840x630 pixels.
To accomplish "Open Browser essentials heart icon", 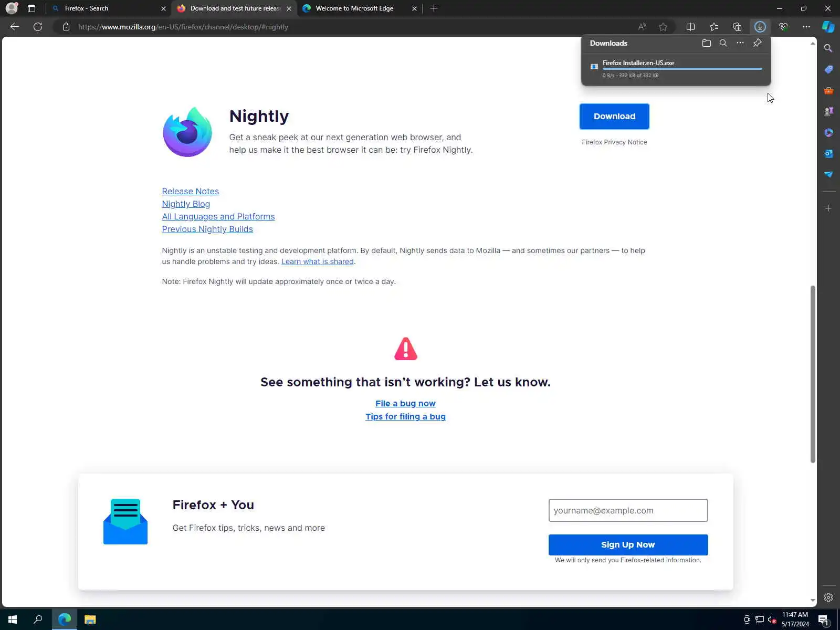I will [x=783, y=27].
